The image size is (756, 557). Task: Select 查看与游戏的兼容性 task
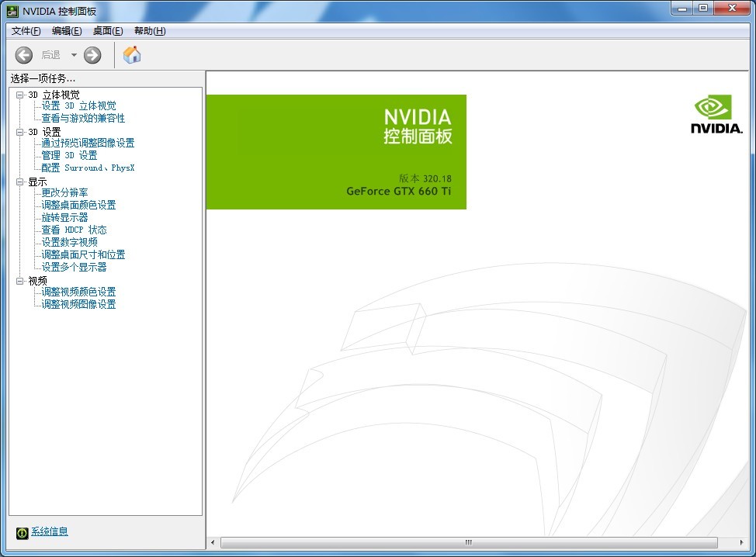(x=83, y=118)
